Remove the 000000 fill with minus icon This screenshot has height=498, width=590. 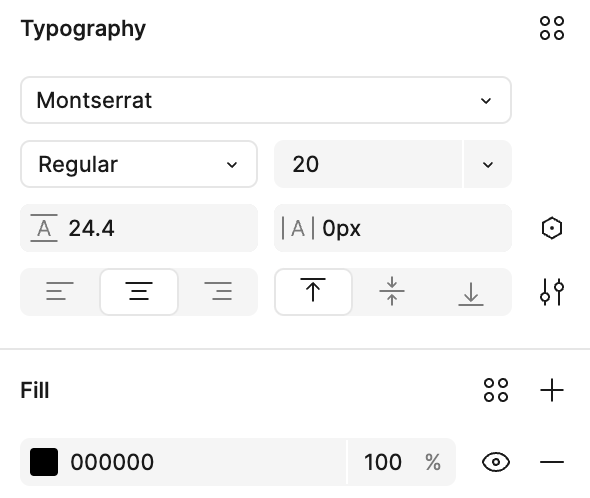click(x=552, y=461)
